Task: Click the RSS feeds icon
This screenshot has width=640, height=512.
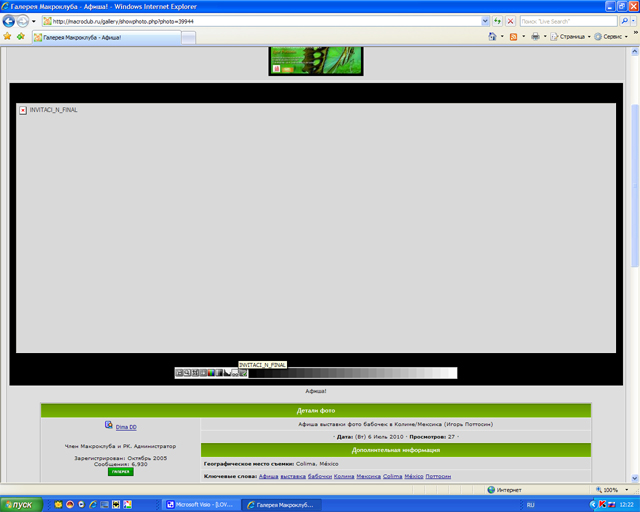Action: point(514,37)
